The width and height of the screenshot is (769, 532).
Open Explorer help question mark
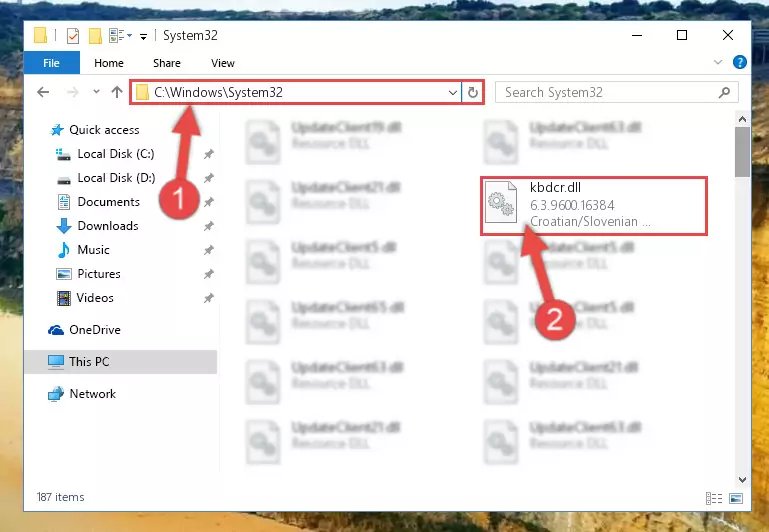740,62
